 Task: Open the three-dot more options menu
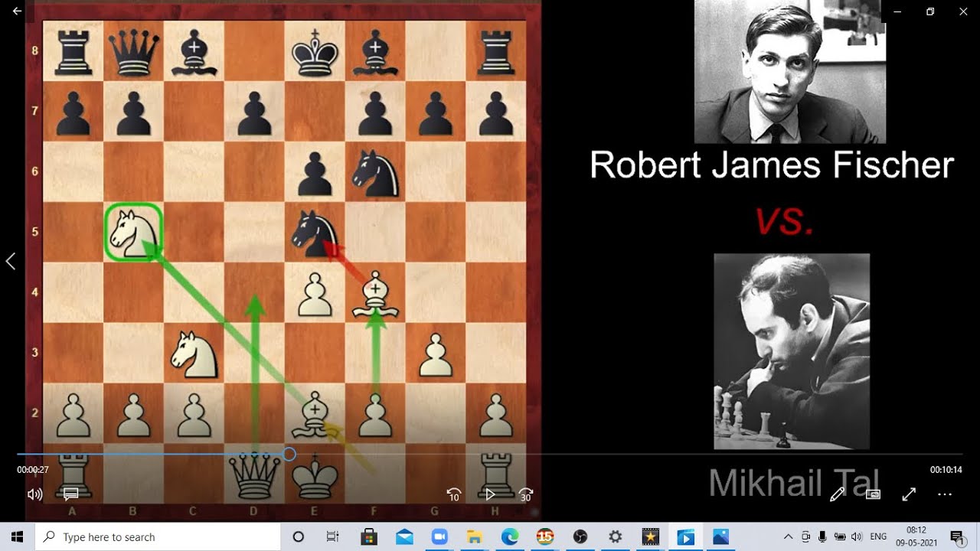pos(945,494)
